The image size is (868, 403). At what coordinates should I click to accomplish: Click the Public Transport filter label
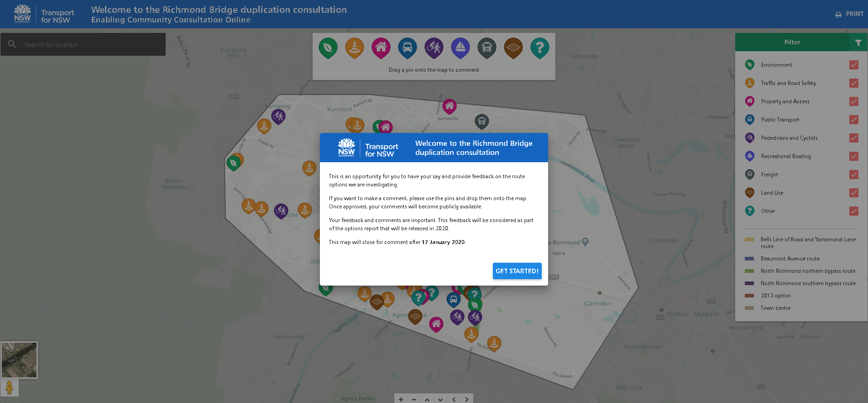click(x=780, y=120)
